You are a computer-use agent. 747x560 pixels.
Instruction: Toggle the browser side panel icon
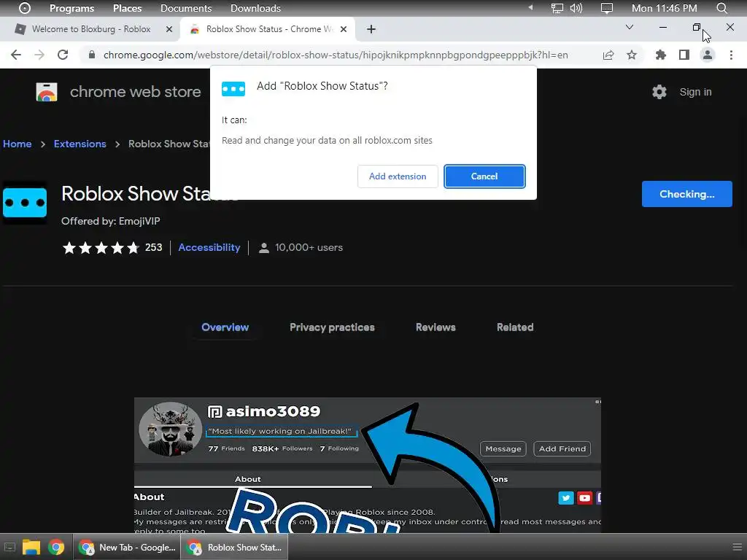(x=684, y=55)
